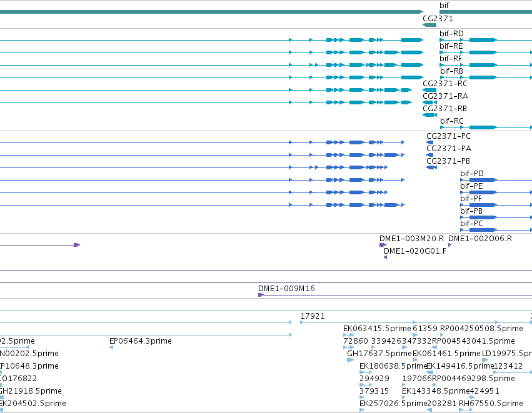Select the 123412 EST label
Viewport: 532px width, 413px height.
click(508, 366)
